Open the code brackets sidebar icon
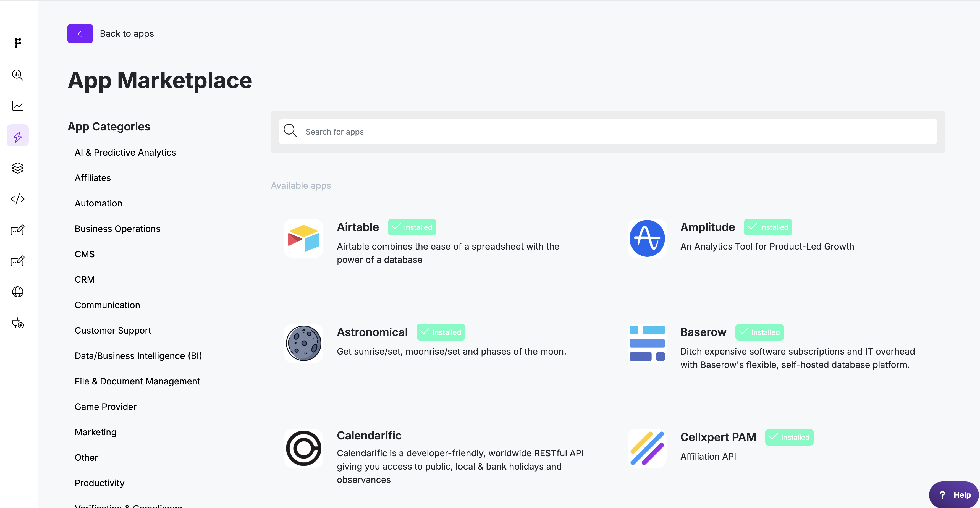The height and width of the screenshot is (508, 980). (x=17, y=199)
